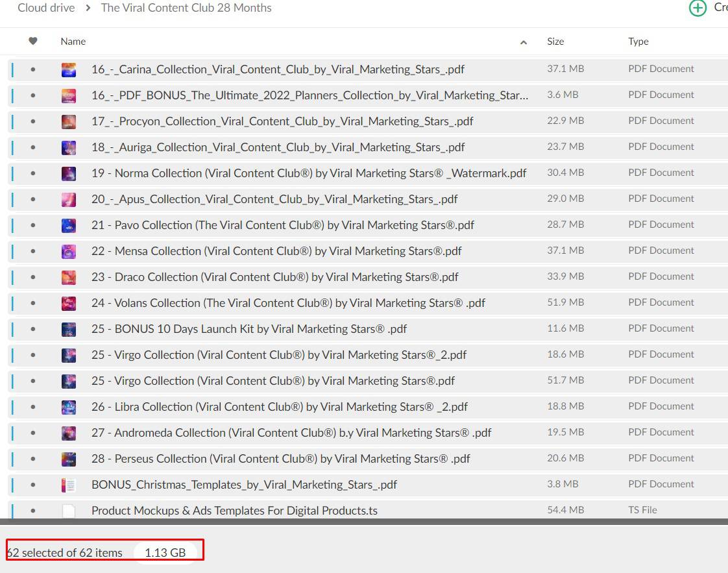Open 25 BONUS 10 Days Launch Kit file
This screenshot has height=573, width=728.
point(249,329)
